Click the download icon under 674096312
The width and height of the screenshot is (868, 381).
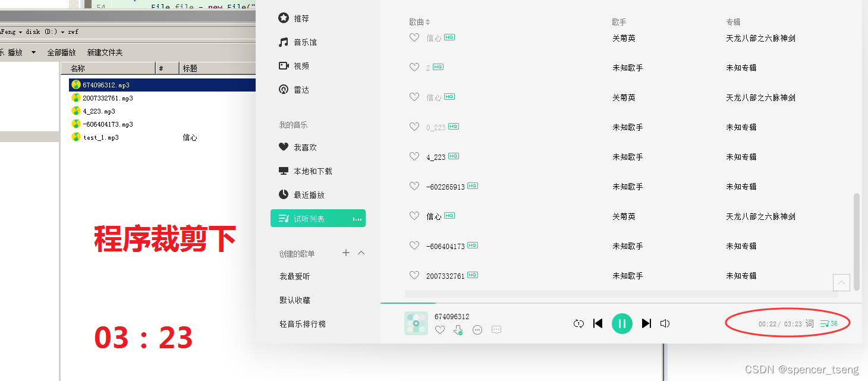[458, 330]
